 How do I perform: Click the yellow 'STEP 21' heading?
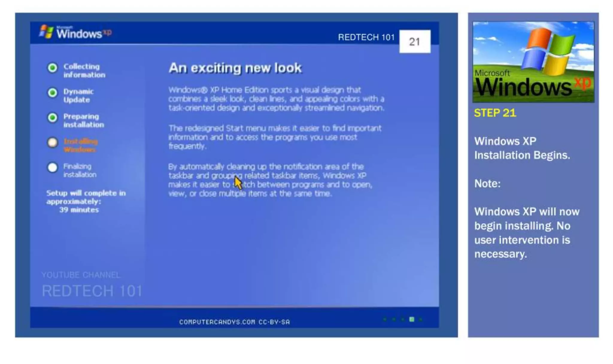pyautogui.click(x=495, y=113)
